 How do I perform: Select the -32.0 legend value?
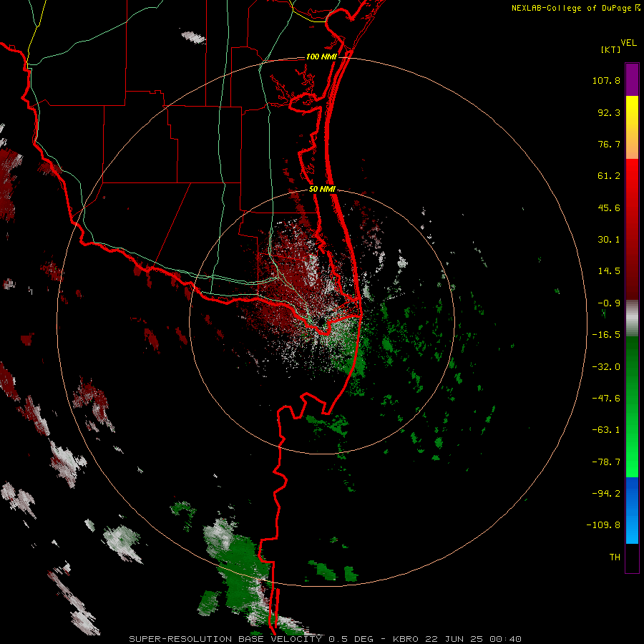(x=606, y=367)
